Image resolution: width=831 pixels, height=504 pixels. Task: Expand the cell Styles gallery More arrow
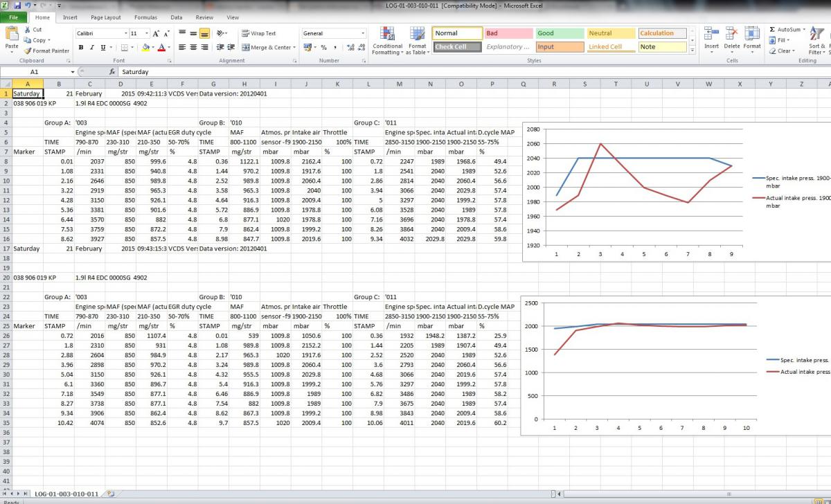[691, 50]
